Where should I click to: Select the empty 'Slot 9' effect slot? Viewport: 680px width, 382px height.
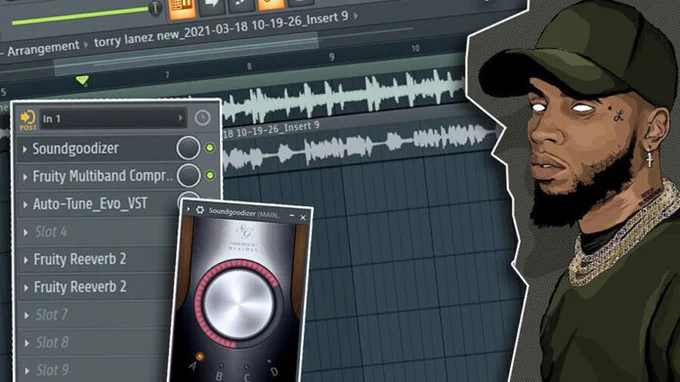[52, 370]
